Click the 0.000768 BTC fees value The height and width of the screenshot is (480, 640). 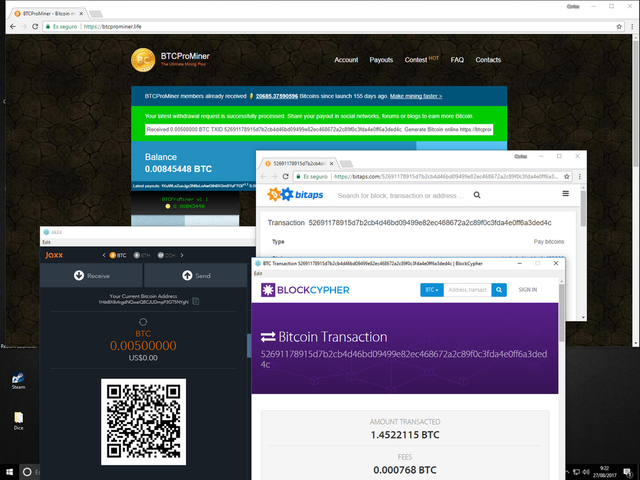[x=405, y=470]
